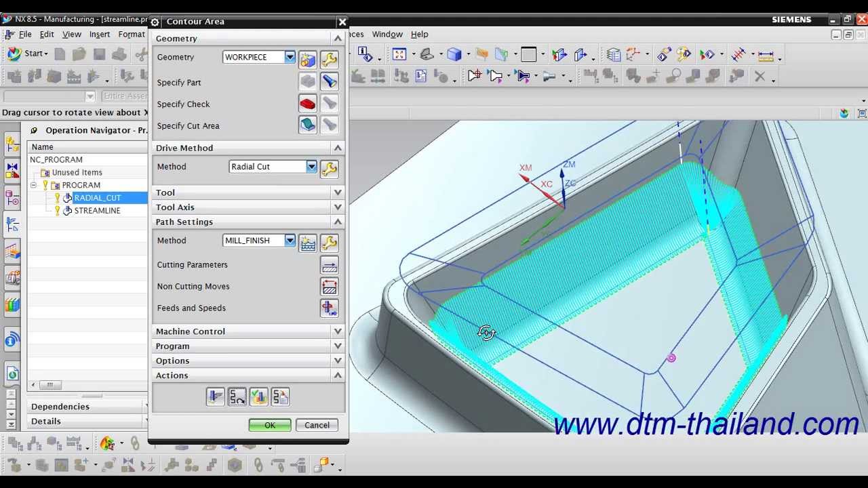This screenshot has height=488, width=868.
Task: Edit MILL_FINISH method wrench icon
Action: tap(329, 243)
